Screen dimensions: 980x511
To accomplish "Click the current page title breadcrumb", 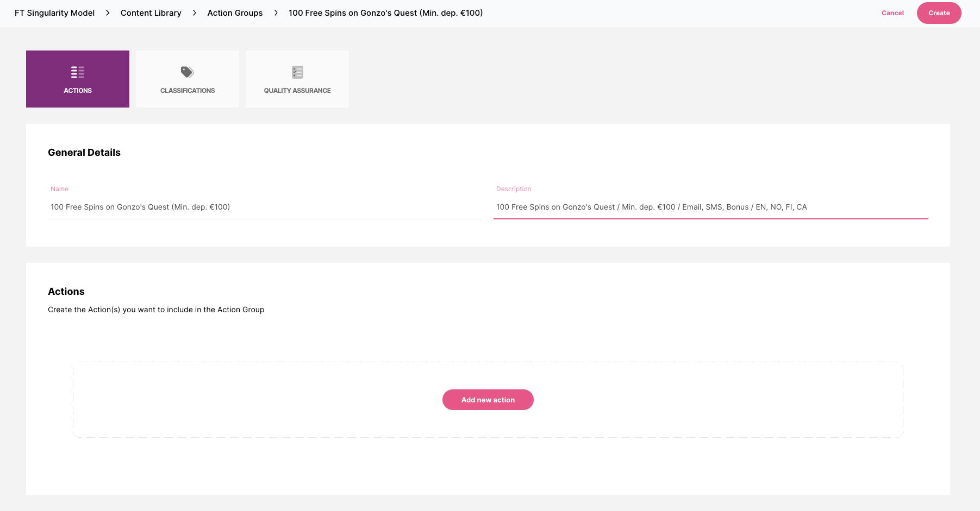I will [385, 13].
